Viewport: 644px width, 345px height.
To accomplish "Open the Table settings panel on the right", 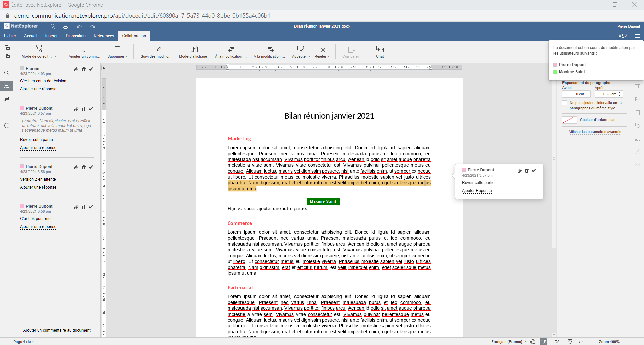I will click(638, 86).
